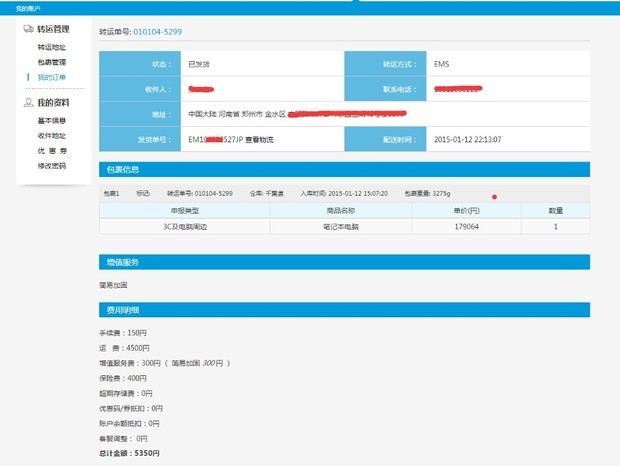Open 转运地址 in the sidebar
Screen dimensions: 620x466
point(52,47)
